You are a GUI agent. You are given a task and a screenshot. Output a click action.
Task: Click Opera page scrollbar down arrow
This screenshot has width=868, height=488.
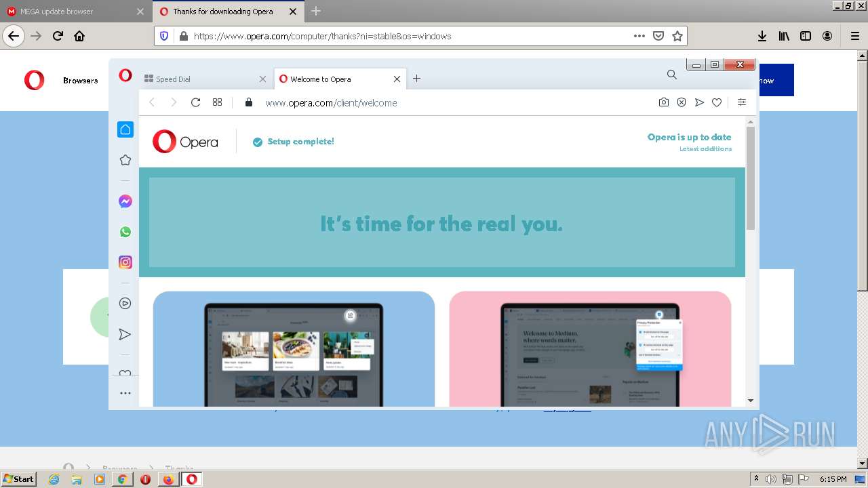point(751,401)
